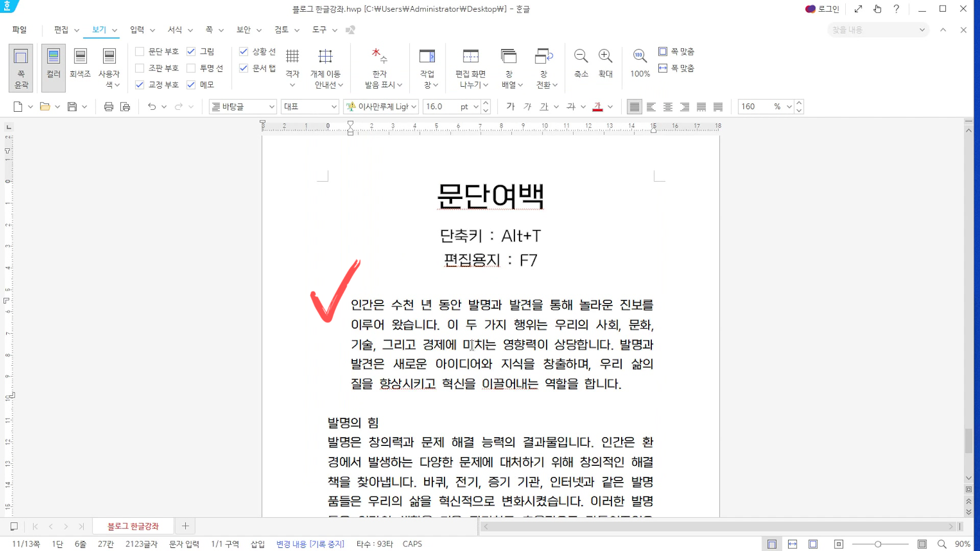Click the center align paragraph icon
The width and height of the screenshot is (980, 551).
[668, 107]
